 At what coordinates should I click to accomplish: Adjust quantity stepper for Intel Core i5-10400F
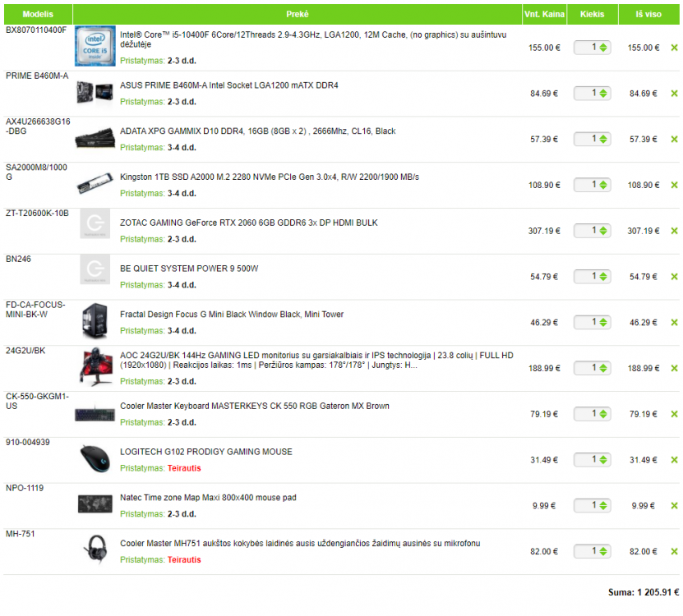tap(602, 48)
